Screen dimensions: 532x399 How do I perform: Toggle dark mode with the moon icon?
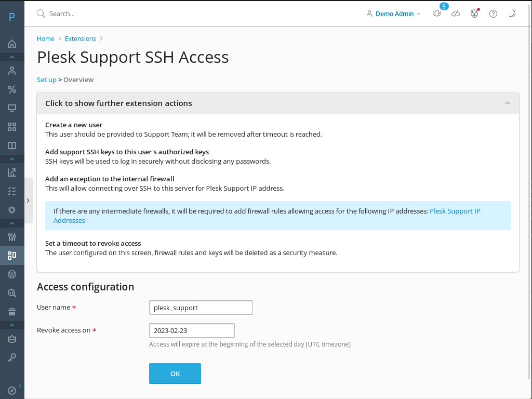(511, 14)
